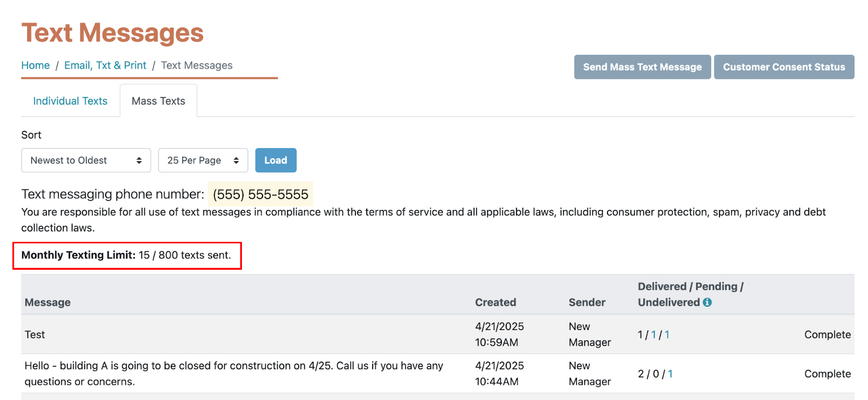Select the Test message row
The image size is (868, 400).
point(437,334)
